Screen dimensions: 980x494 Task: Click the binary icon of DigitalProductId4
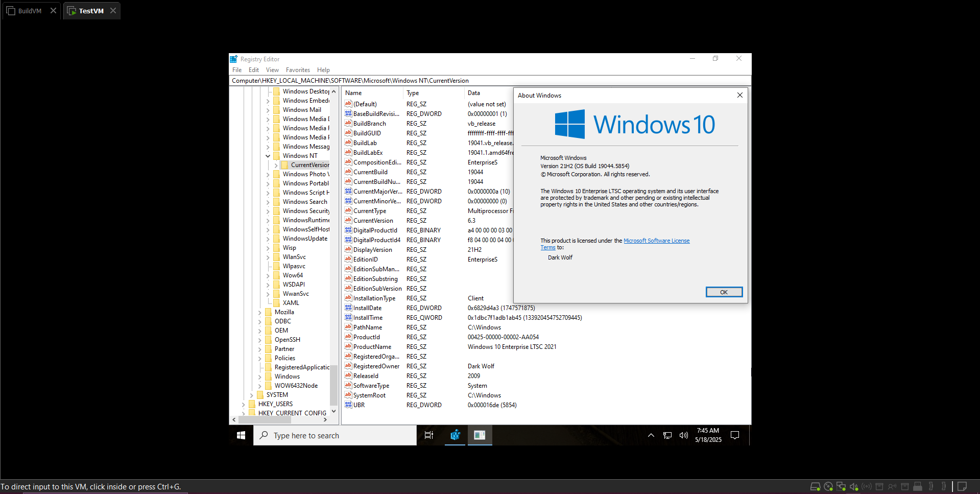pos(348,240)
